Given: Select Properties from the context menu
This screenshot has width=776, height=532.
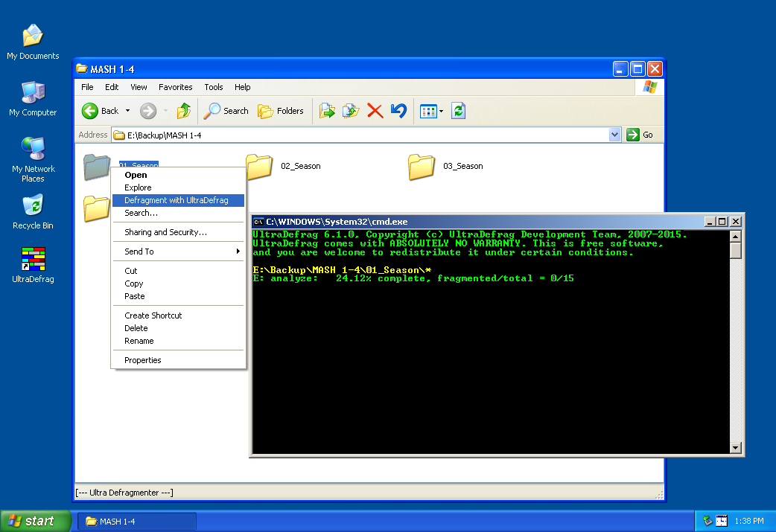Looking at the screenshot, I should pyautogui.click(x=143, y=360).
